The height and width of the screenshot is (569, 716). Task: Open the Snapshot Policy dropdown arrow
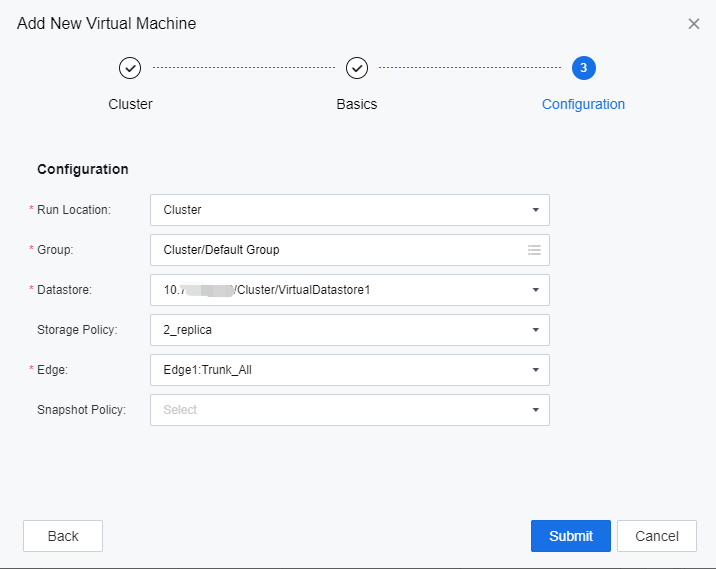point(535,410)
